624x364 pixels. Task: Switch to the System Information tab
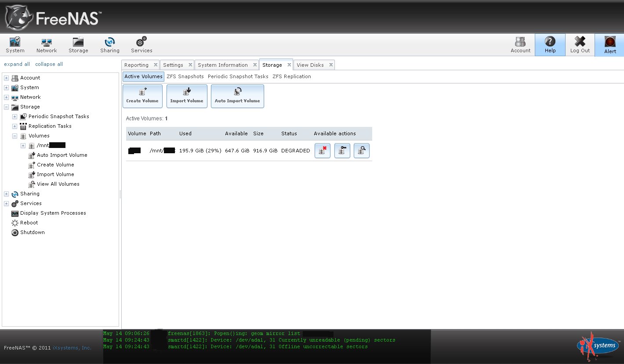point(223,65)
